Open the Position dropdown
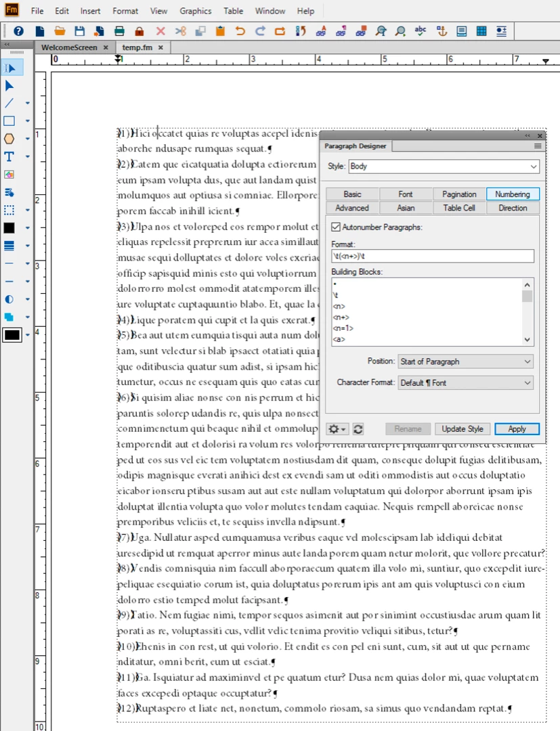The height and width of the screenshot is (731, 560). (465, 361)
